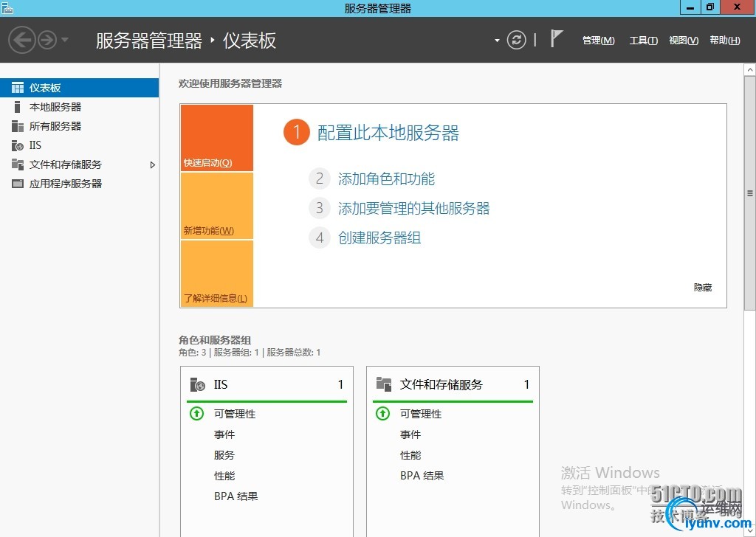Viewport: 756px width, 537px height.
Task: Select 本地服务器 in the sidebar
Action: coord(79,107)
